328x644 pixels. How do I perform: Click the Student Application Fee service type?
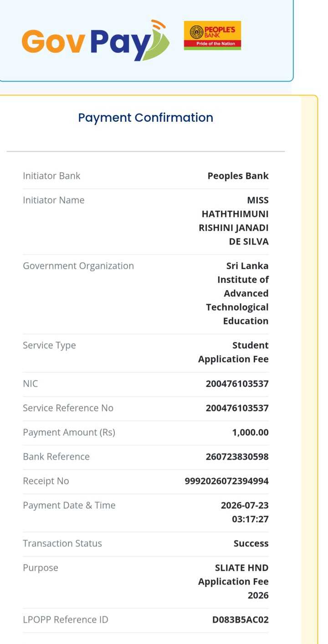click(x=233, y=352)
